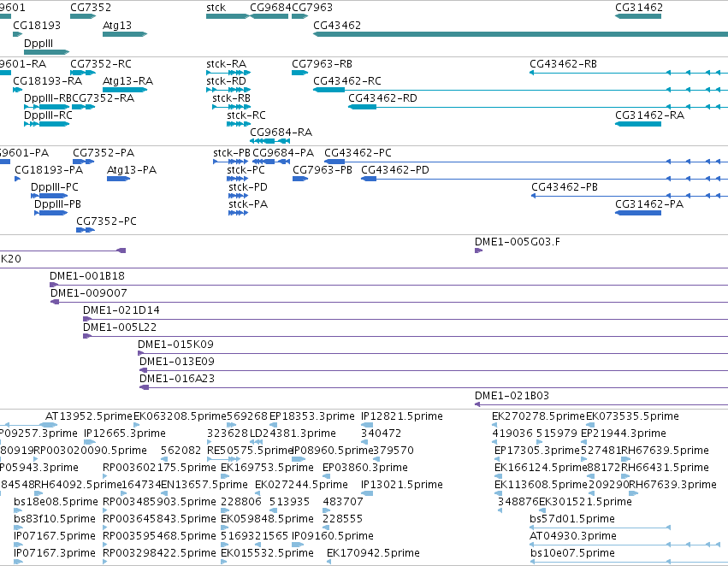The width and height of the screenshot is (728, 566).
Task: Click transcript CG7963-RB
Action: click(x=299, y=73)
